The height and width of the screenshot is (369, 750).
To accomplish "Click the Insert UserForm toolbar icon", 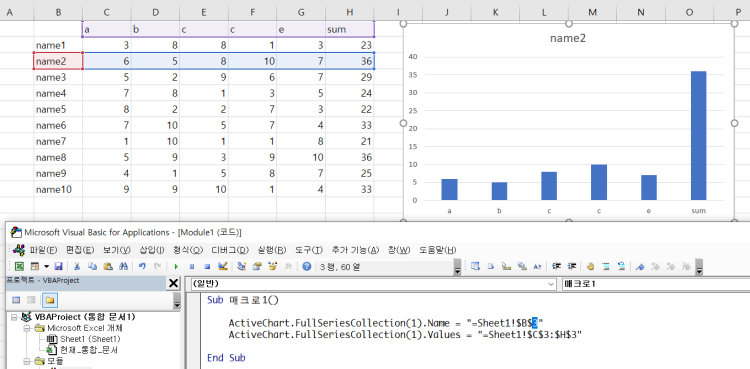I will (x=34, y=266).
